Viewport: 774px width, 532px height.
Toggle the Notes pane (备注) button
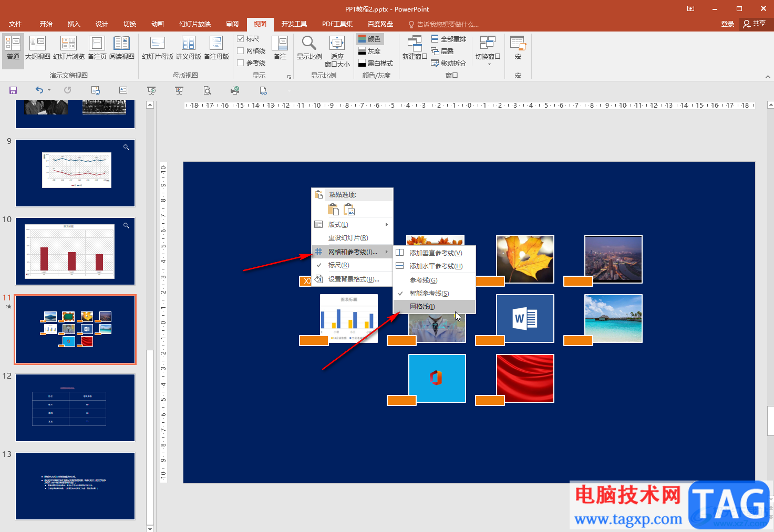280,49
